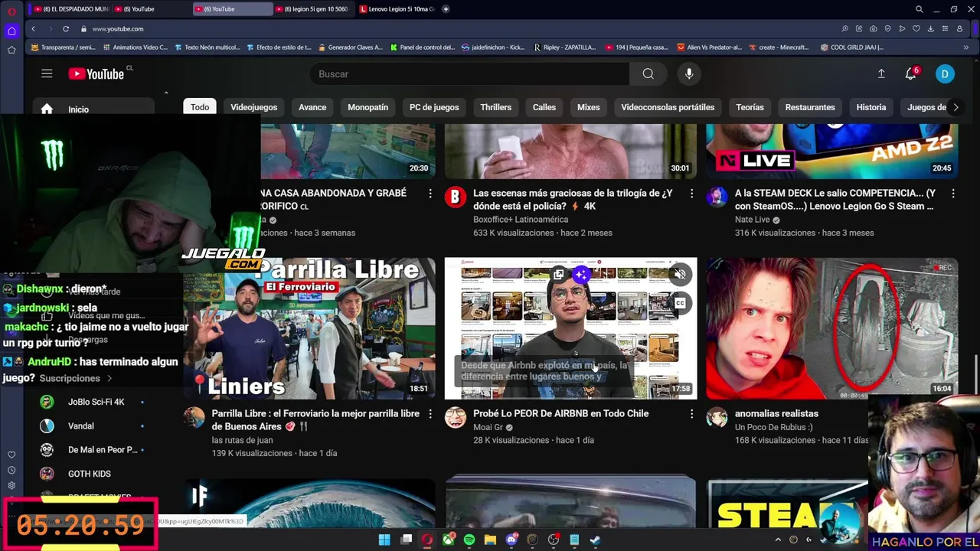Open 'COOL GIRLD JAAJ' bookmark

[x=851, y=47]
